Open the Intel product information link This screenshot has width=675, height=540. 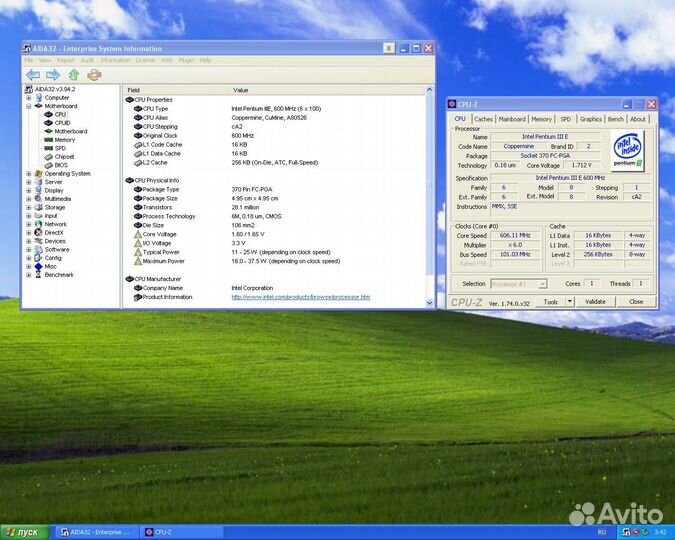(300, 297)
